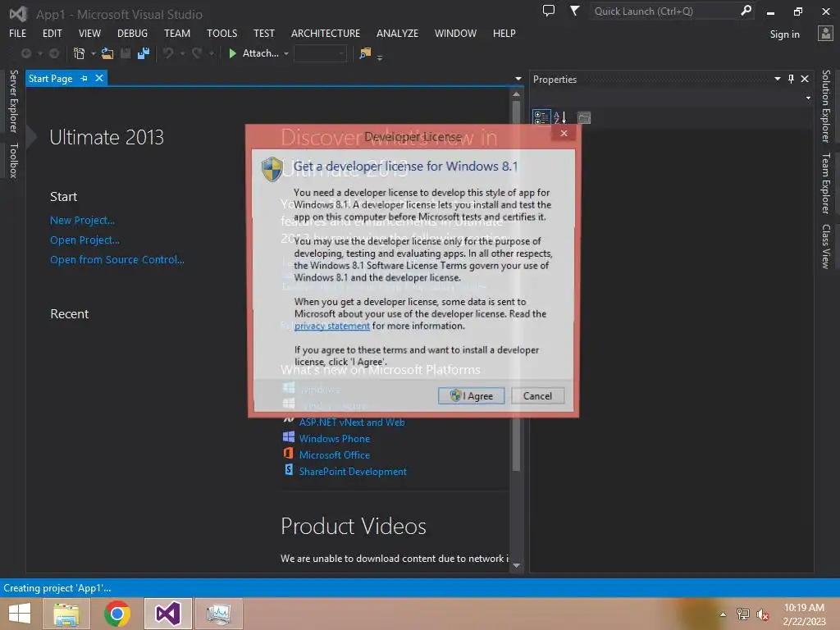Click Open from Source Control... link
Image resolution: width=840 pixels, height=630 pixels.
(116, 260)
